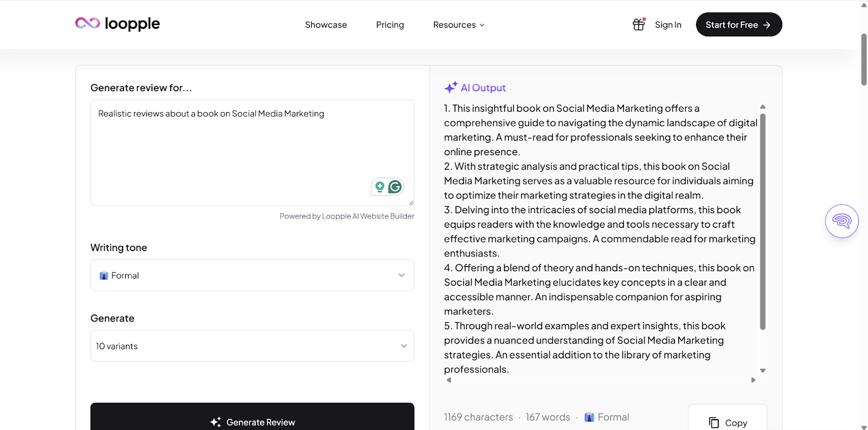Open the 10 variants dropdown
868x430 pixels.
coord(252,346)
